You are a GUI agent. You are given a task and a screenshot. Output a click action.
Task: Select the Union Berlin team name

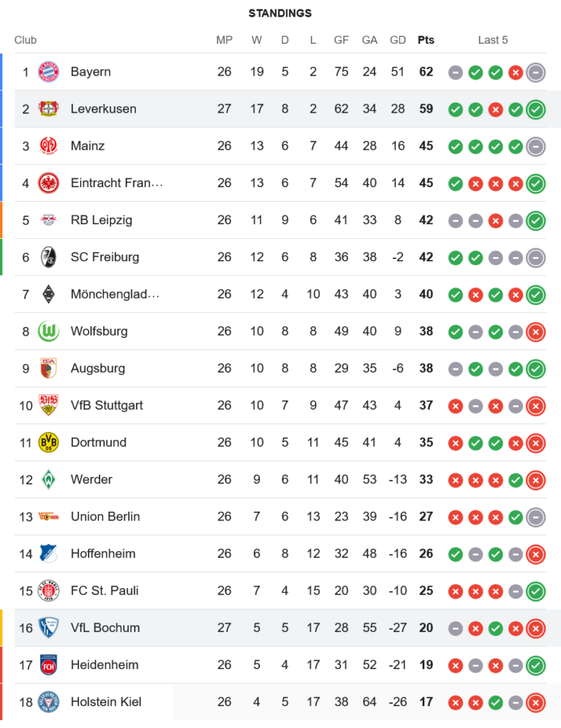(105, 517)
